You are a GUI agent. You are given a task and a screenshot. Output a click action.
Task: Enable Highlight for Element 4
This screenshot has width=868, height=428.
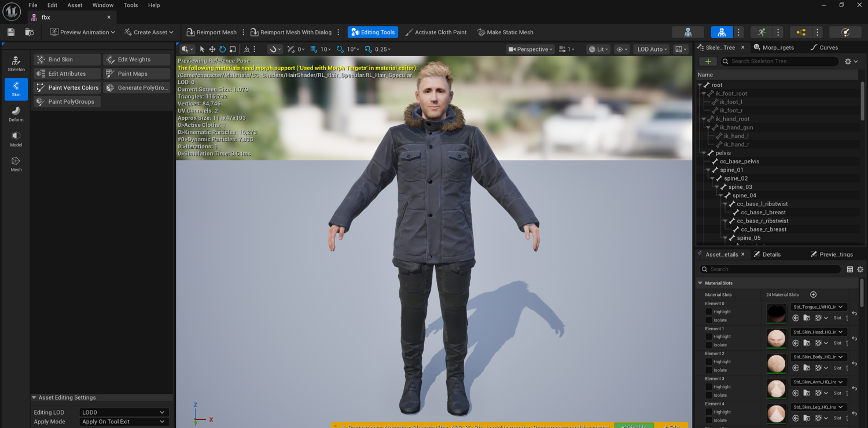point(709,412)
